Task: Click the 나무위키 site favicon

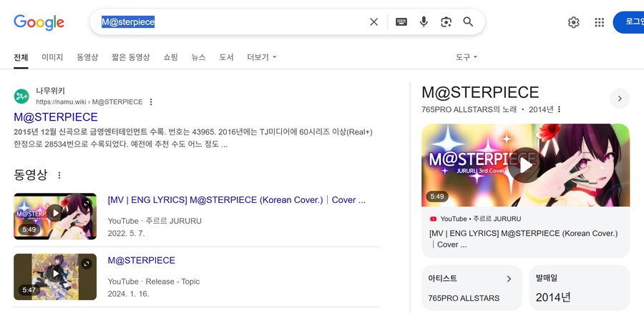Action: pyautogui.click(x=21, y=96)
